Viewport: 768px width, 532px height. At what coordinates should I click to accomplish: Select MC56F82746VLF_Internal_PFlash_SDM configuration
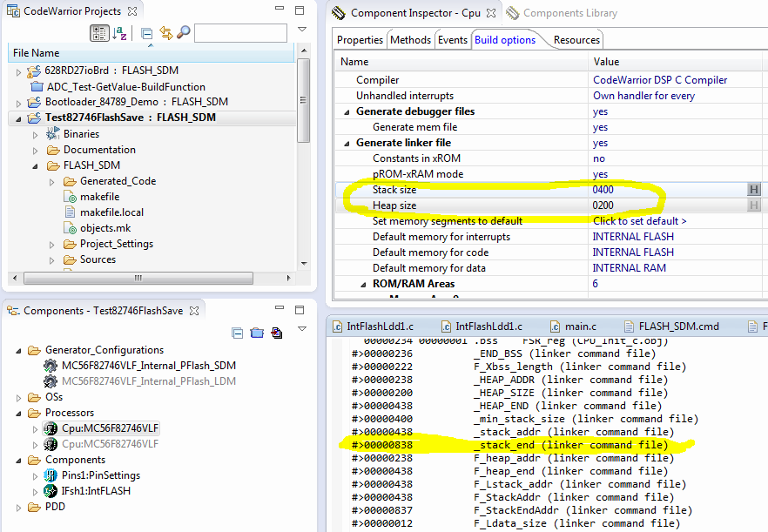pos(148,366)
